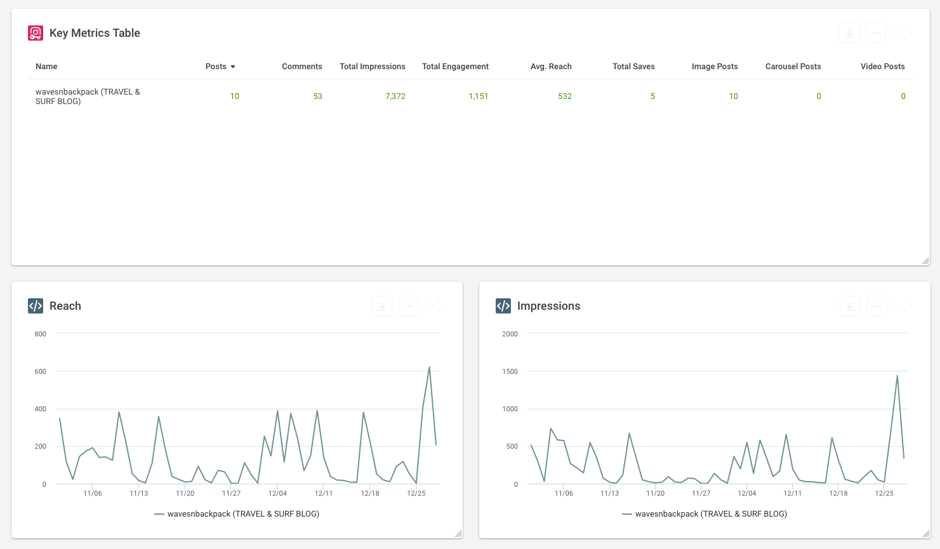Open more options for Impressions chart
Image resolution: width=940 pixels, height=549 pixels.
pyautogui.click(x=876, y=306)
